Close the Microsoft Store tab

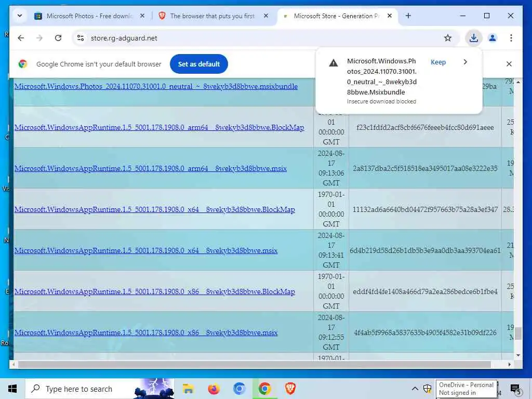coord(390,16)
